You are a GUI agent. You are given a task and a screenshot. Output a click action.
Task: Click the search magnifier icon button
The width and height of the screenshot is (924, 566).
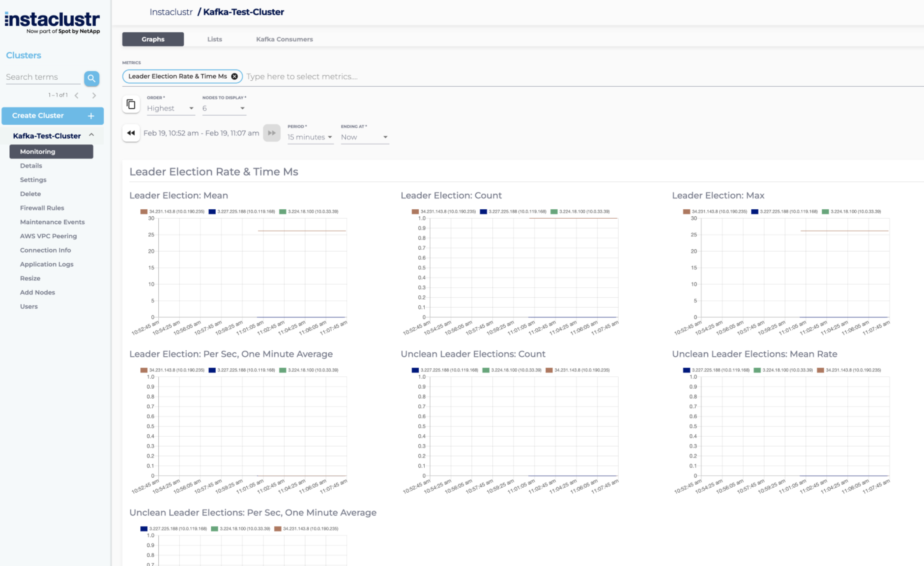coord(92,78)
